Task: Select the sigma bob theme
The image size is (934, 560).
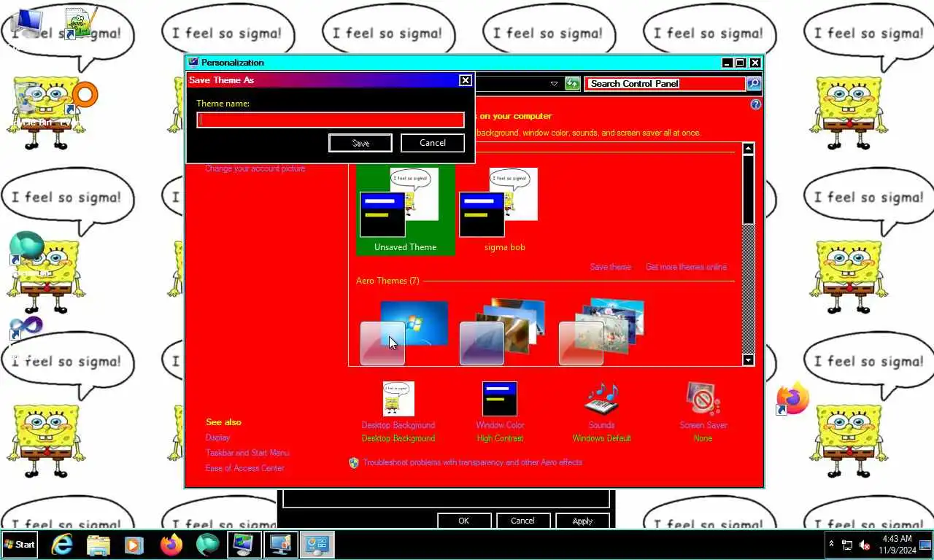Action: 504,210
